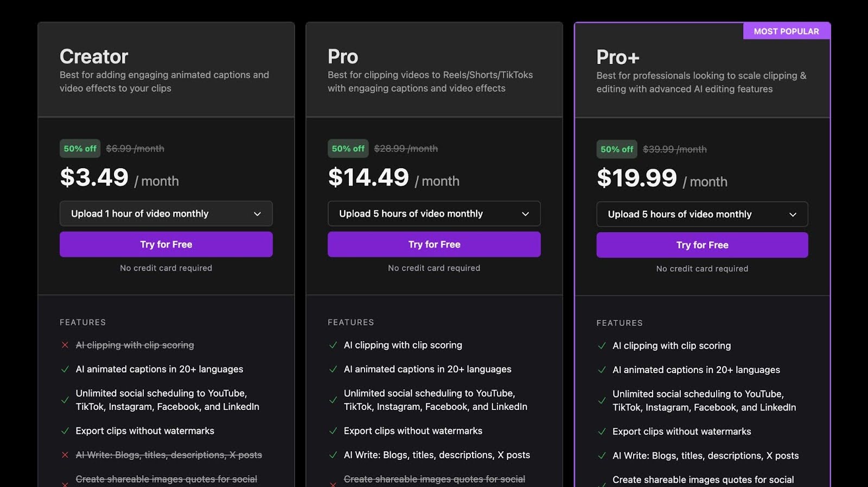Click checkmark beside Creator export without watermarks
This screenshot has width=868, height=487.
pos(65,431)
